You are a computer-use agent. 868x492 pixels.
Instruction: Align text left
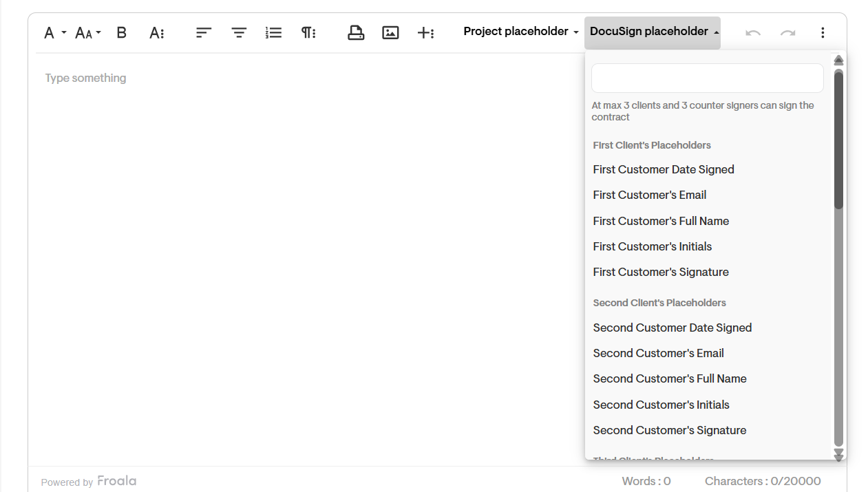pos(204,32)
